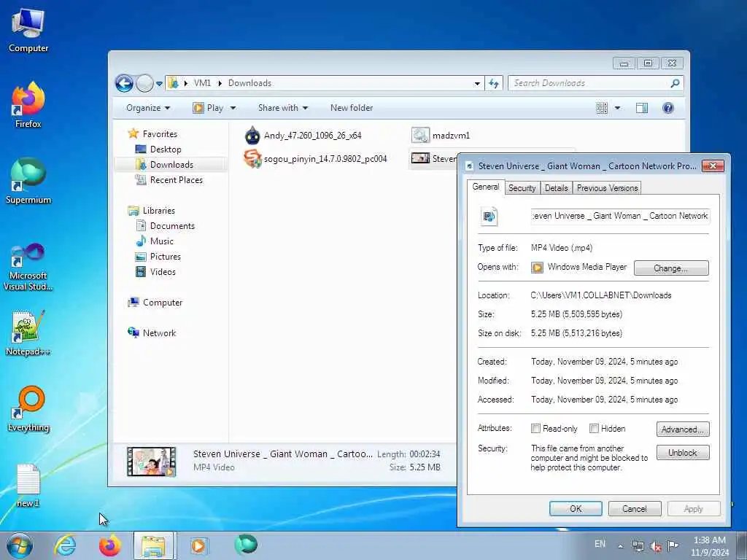Open the Previous Versions tab

[x=607, y=188]
